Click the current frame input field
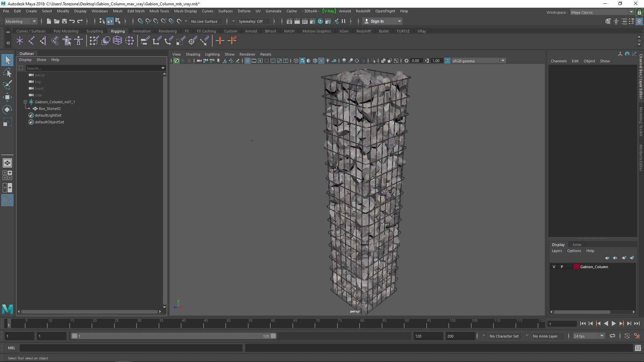Image resolution: width=644 pixels, height=362 pixels. tap(562, 324)
